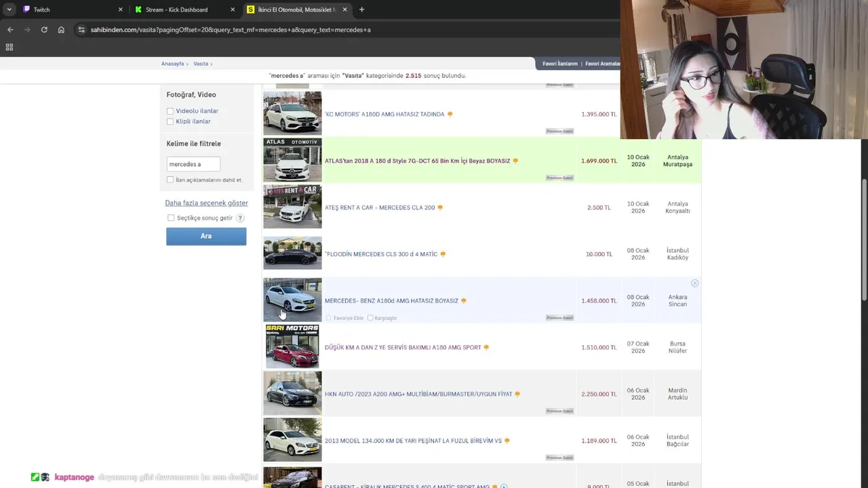
Task: Click the site info icon in address bar
Action: tap(81, 30)
